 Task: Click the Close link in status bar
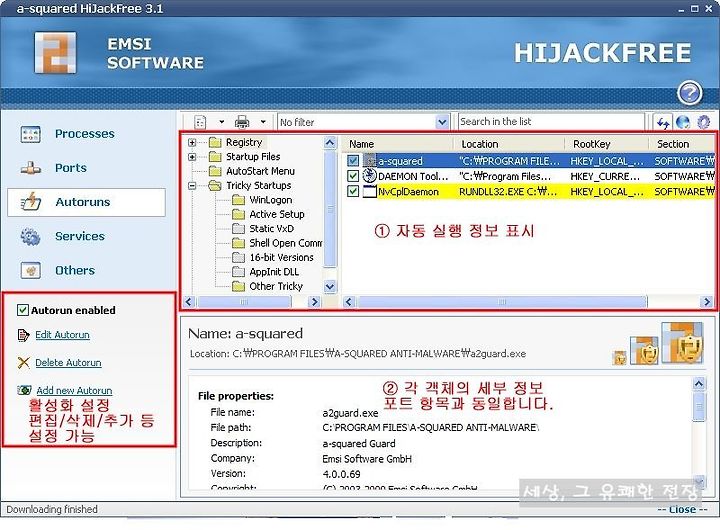[682, 509]
